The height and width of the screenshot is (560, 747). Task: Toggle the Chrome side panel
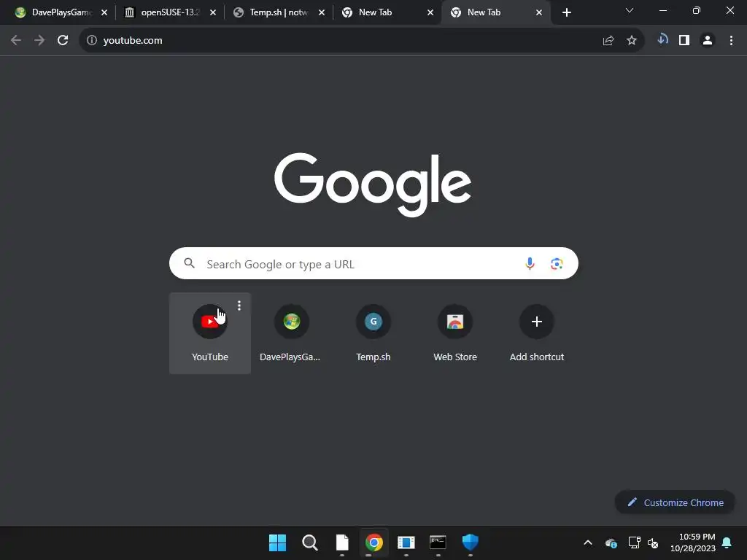click(x=684, y=41)
